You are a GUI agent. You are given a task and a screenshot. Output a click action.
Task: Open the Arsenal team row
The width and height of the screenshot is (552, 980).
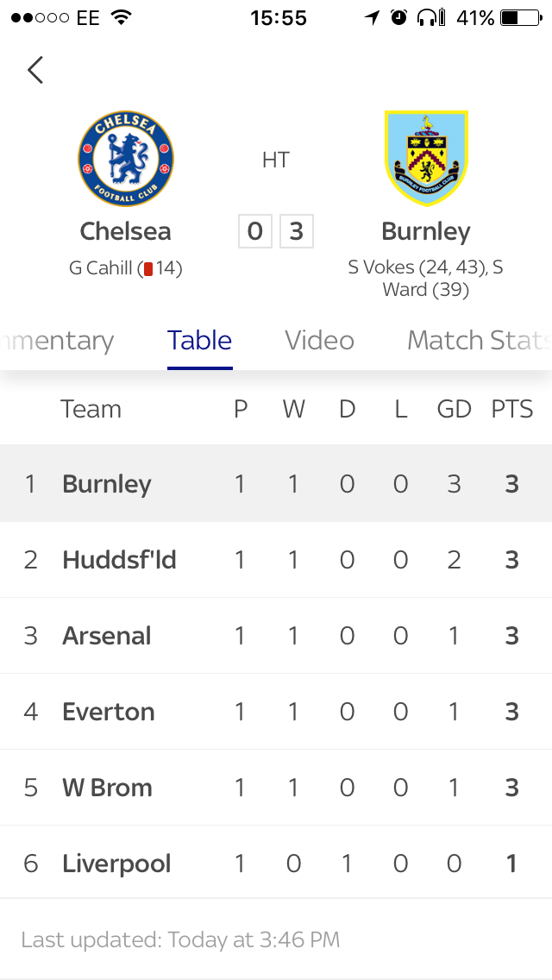[x=276, y=636]
